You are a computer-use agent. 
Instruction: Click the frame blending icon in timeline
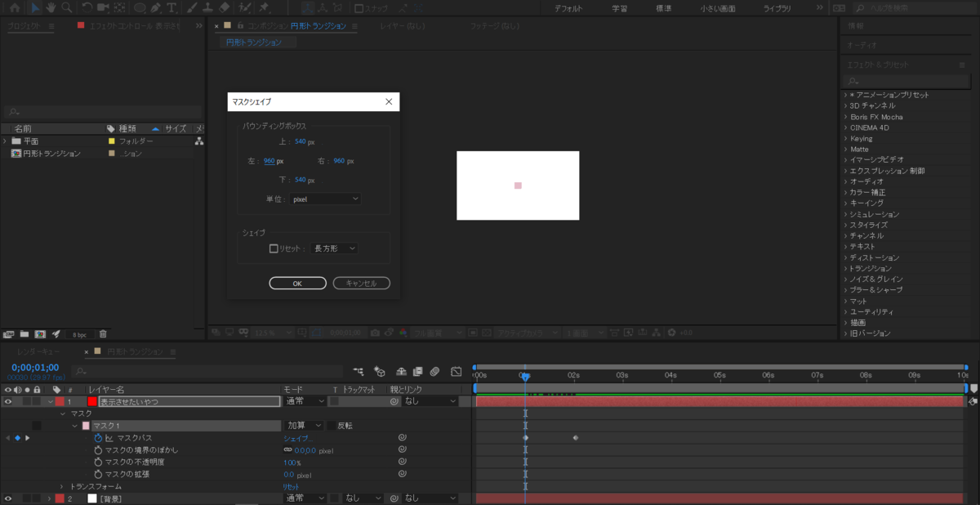pos(417,371)
